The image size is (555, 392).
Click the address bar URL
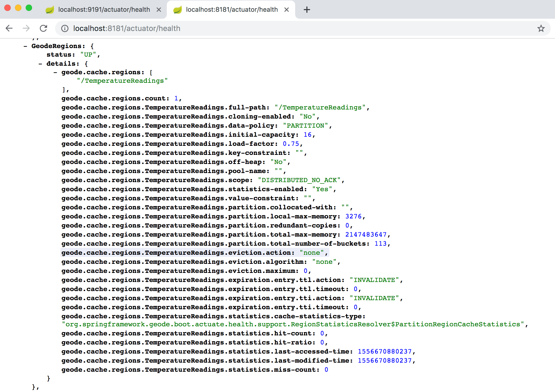127,28
